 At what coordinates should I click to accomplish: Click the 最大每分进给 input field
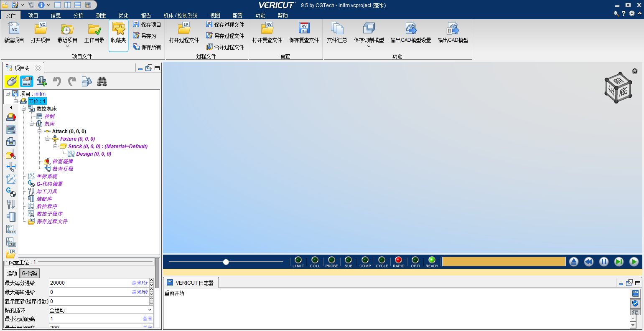coord(99,283)
